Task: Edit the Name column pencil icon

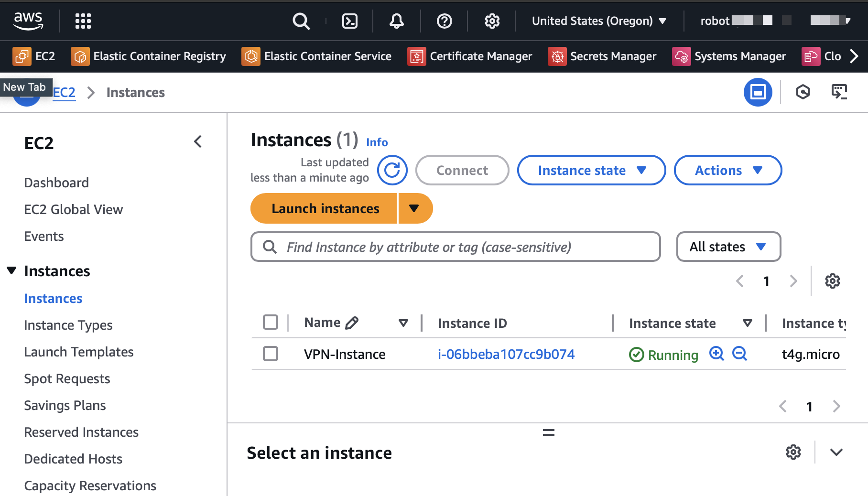Action: point(352,323)
